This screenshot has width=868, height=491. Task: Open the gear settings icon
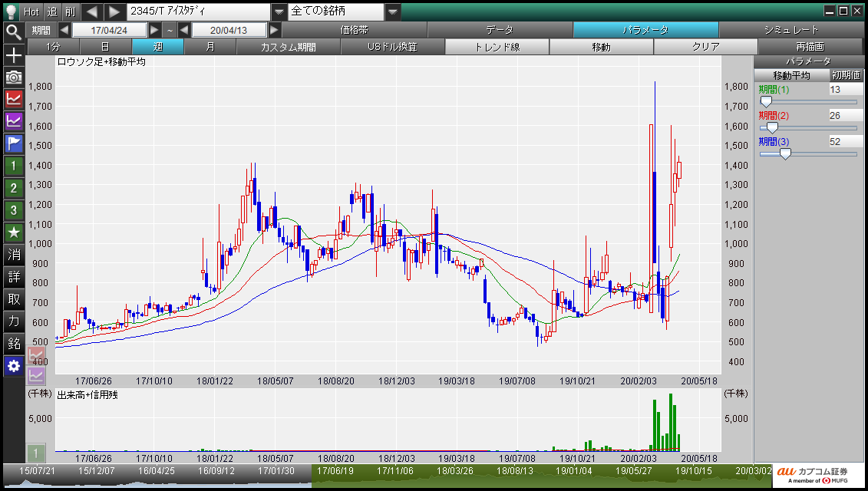tap(14, 366)
